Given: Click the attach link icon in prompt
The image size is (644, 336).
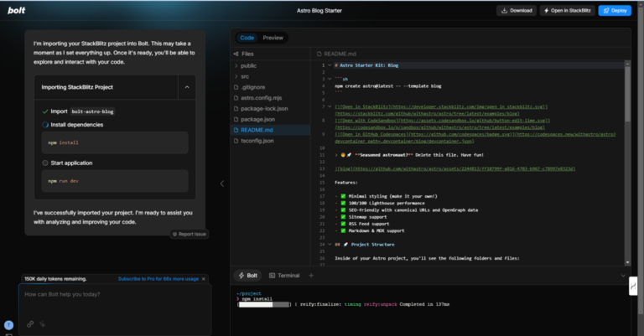Looking at the screenshot, I should [30, 324].
